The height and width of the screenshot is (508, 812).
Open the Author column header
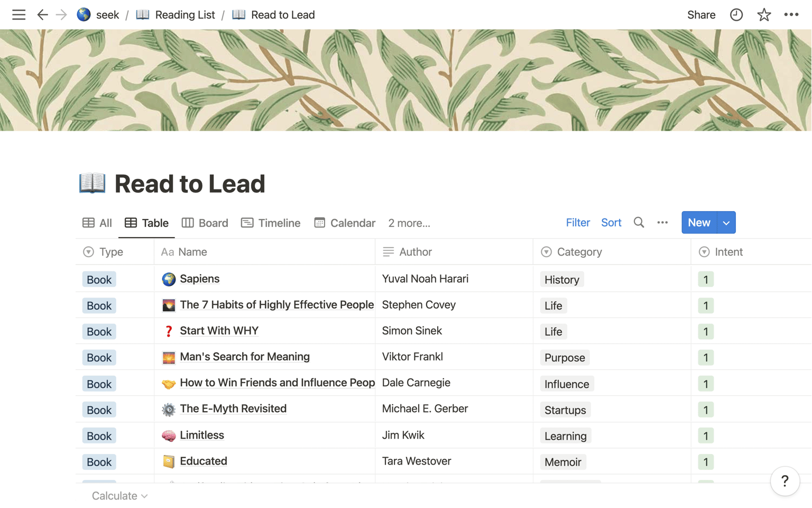point(454,252)
